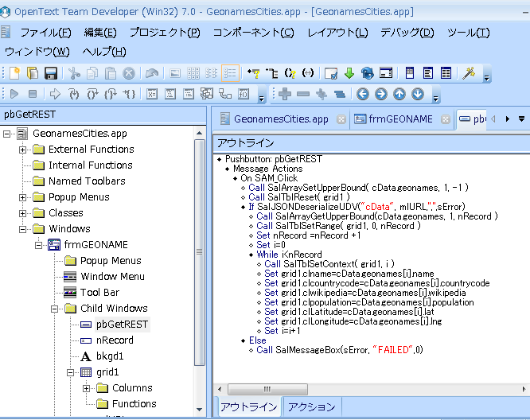The height and width of the screenshot is (420, 530).
Task: Click the Cut scissors icon
Action: (x=74, y=73)
